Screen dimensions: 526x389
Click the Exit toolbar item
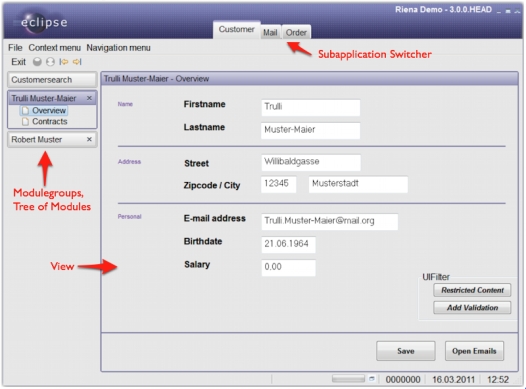[18, 62]
